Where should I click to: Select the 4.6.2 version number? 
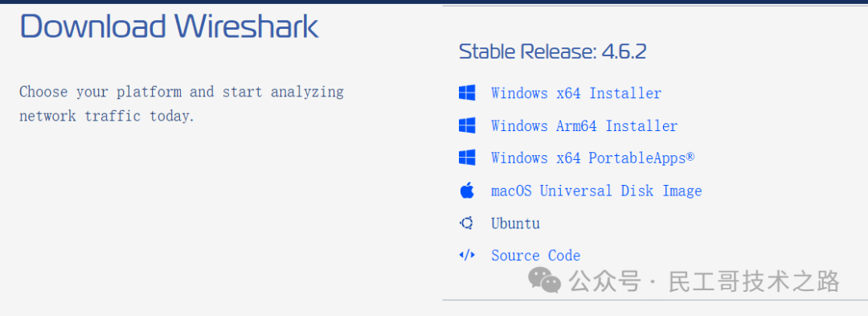[x=624, y=51]
